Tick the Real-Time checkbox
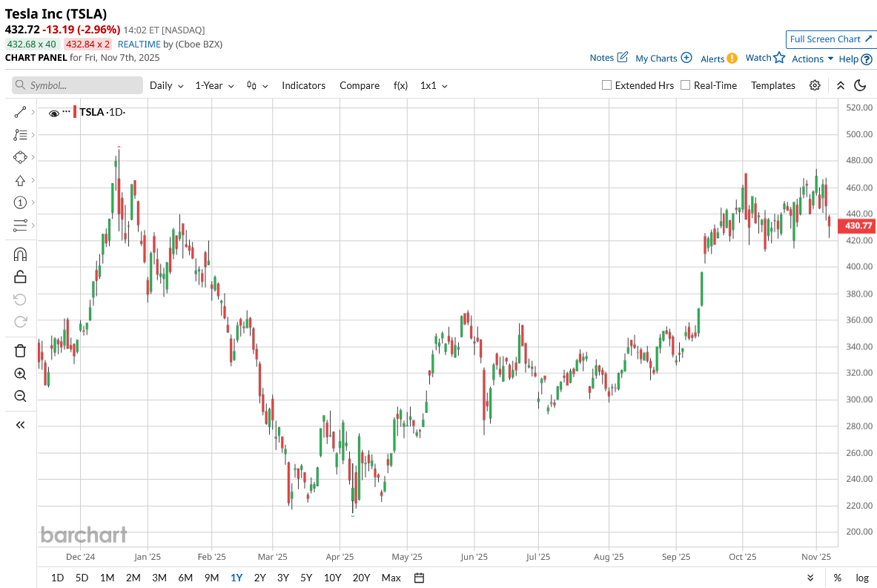 (685, 85)
